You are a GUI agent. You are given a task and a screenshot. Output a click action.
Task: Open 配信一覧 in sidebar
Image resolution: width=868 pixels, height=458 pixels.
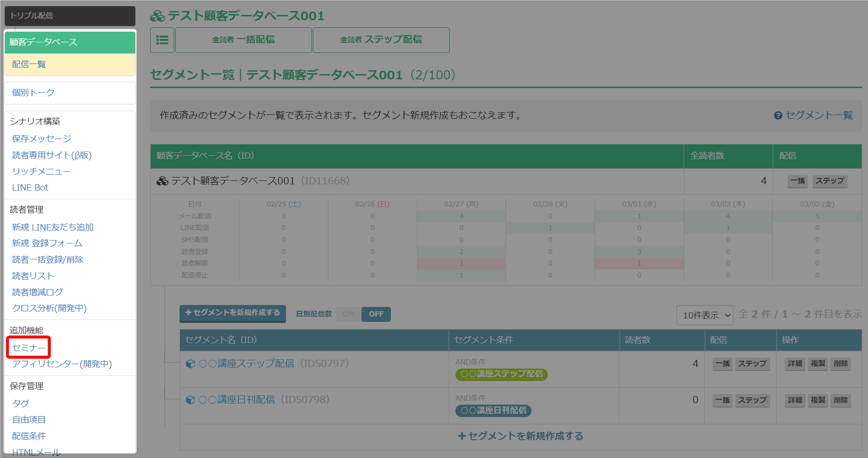point(70,64)
